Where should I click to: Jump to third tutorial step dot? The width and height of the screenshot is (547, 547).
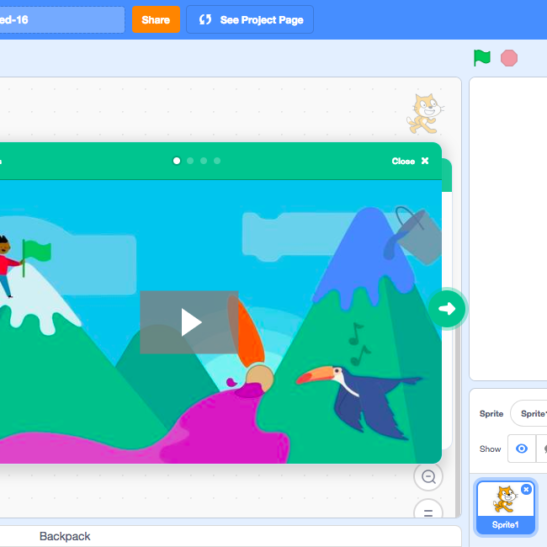(x=204, y=161)
